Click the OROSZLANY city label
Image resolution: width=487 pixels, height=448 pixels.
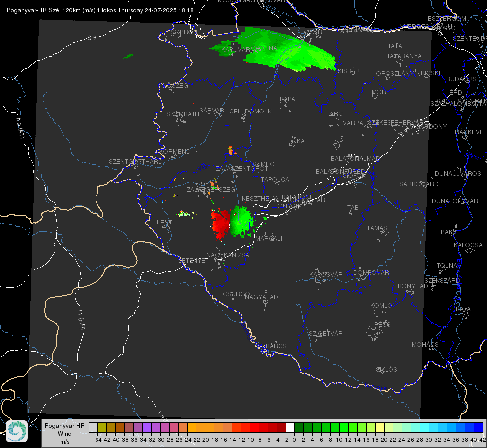(x=395, y=74)
